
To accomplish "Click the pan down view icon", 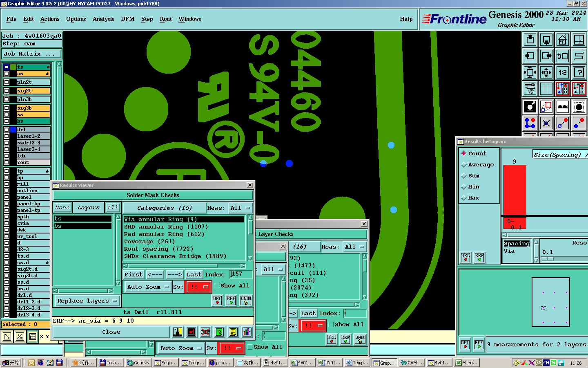I will [x=546, y=40].
